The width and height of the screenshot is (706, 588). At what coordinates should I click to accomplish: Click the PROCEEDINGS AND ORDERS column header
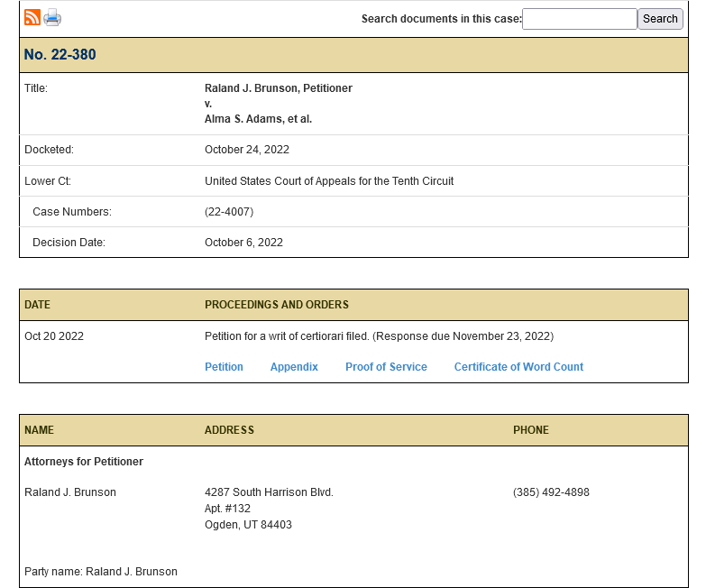[x=277, y=305]
